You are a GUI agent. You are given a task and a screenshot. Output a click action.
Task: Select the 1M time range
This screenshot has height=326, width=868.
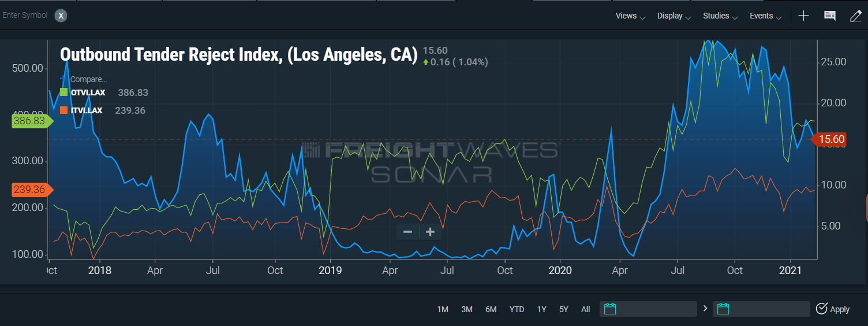[x=443, y=309]
